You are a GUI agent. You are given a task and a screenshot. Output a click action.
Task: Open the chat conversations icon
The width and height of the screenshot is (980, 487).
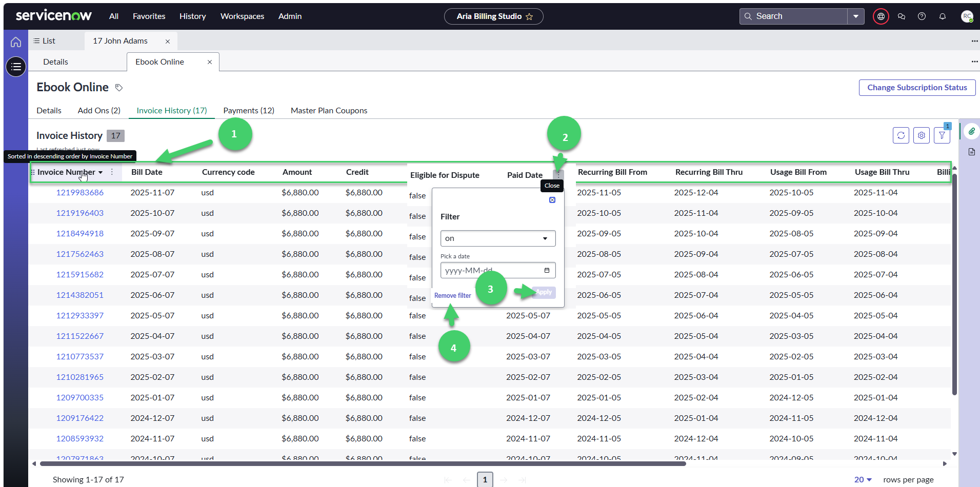click(902, 16)
